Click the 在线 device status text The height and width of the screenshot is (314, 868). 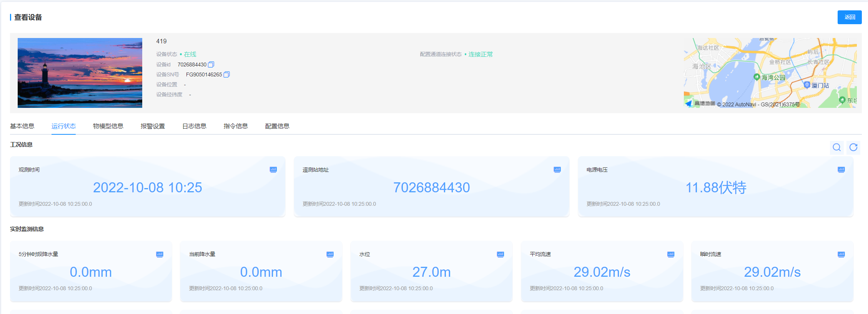coord(190,54)
